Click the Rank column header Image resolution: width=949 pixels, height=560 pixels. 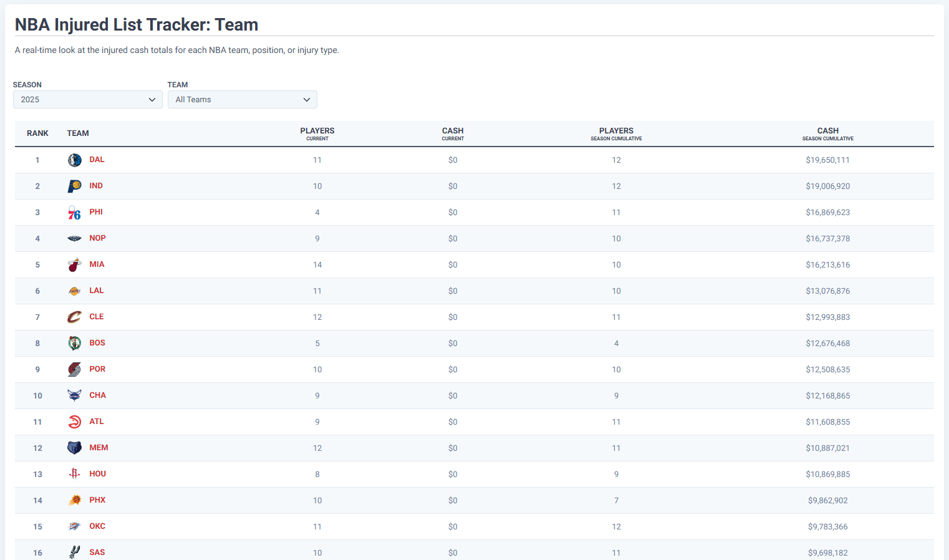click(37, 133)
